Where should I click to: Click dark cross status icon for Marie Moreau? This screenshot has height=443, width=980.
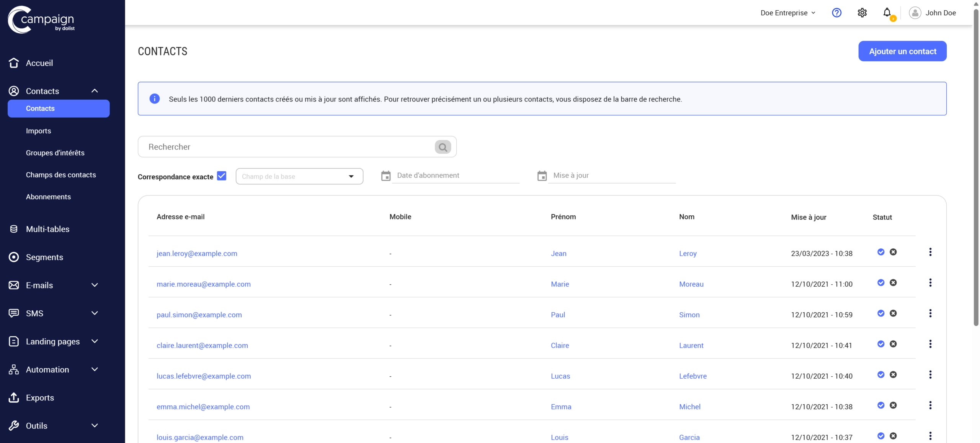pyautogui.click(x=893, y=282)
